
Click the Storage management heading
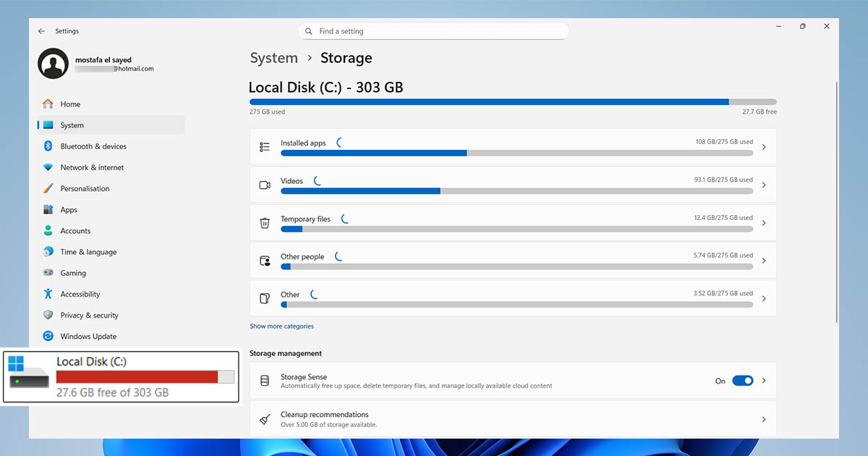[x=286, y=353]
